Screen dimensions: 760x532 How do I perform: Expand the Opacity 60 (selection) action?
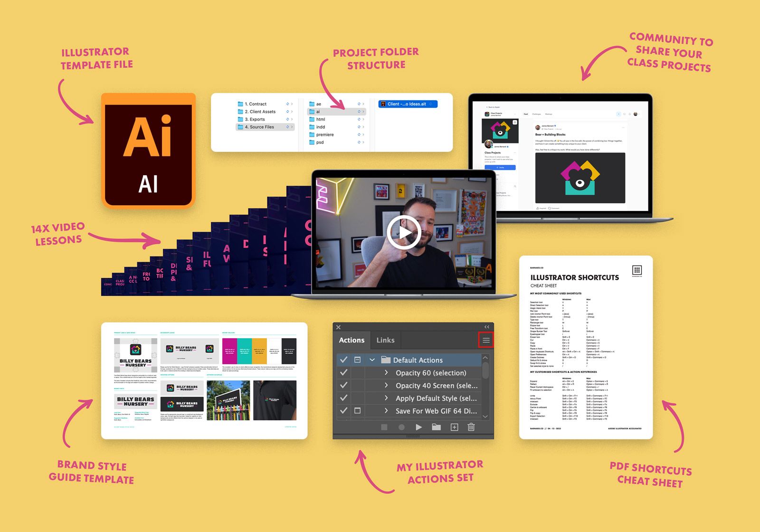[x=386, y=373]
